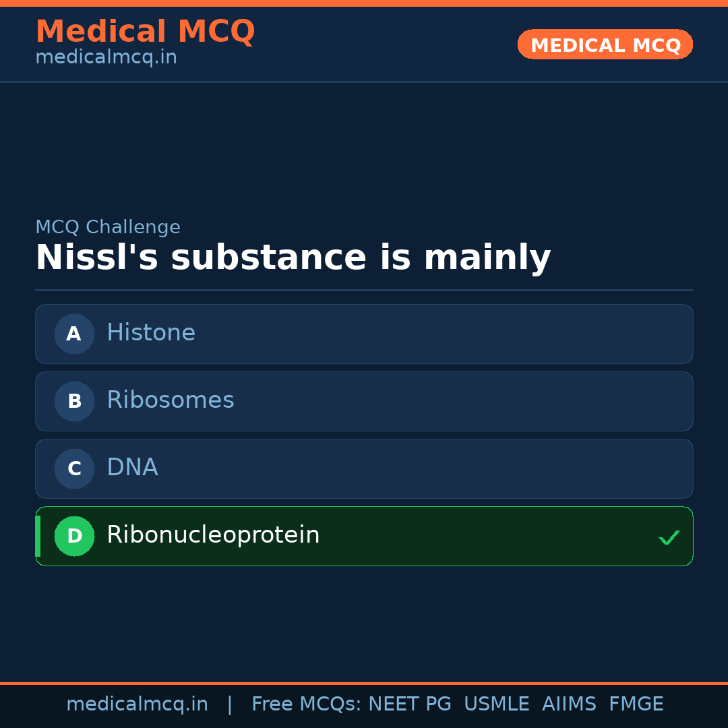Click the green circled D icon

tap(74, 536)
